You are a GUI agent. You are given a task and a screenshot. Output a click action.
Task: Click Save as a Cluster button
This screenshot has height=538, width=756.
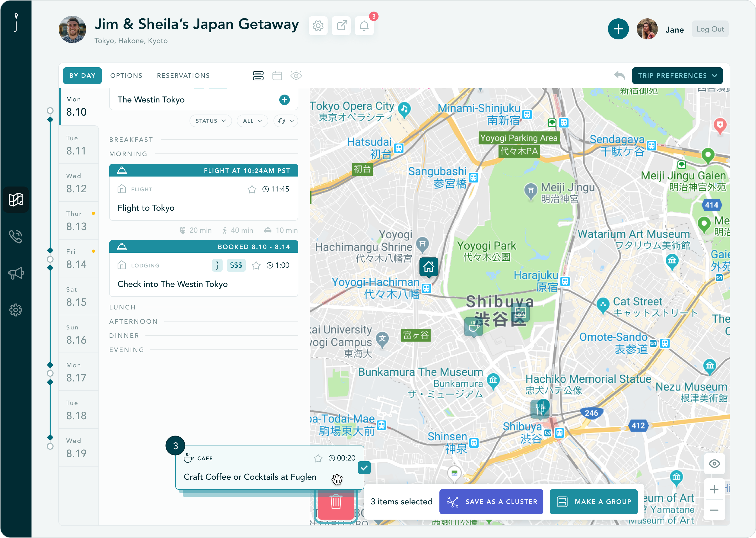tap(491, 501)
